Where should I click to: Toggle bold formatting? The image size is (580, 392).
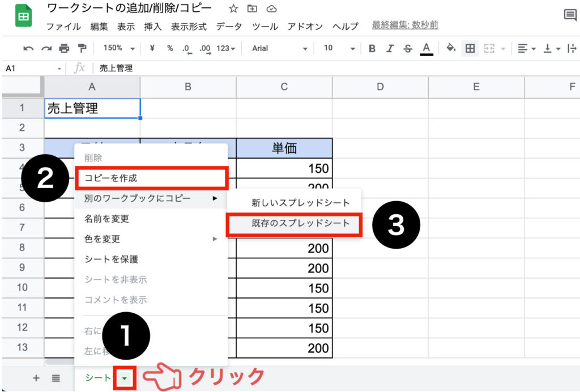coord(372,49)
